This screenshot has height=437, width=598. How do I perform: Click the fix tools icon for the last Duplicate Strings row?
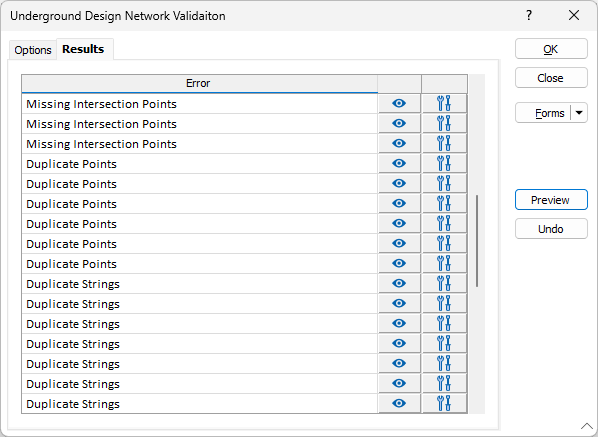[444, 403]
